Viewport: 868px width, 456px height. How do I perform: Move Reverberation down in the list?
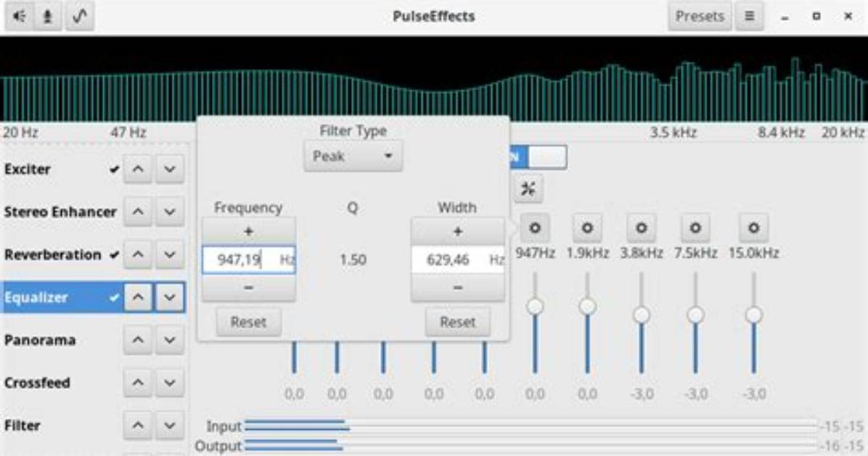pyautogui.click(x=169, y=254)
